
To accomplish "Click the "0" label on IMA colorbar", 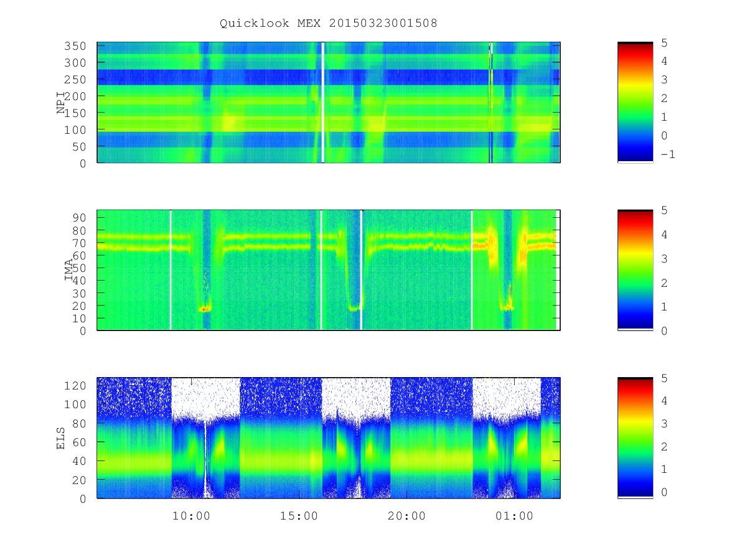I will point(664,330).
